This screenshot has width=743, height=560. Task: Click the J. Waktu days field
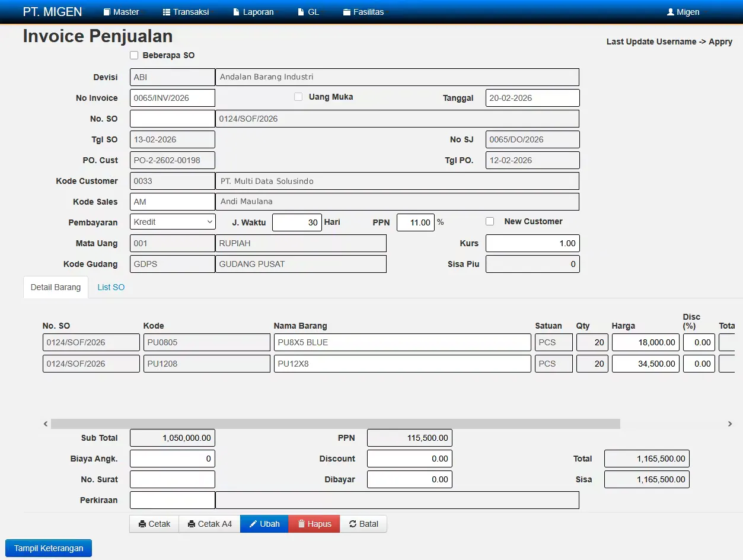[297, 222]
